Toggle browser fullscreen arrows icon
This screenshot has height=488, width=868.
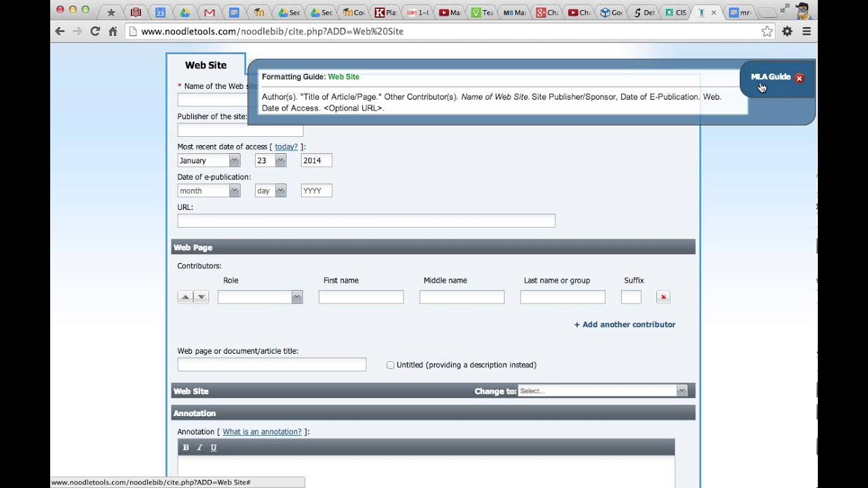(x=785, y=9)
